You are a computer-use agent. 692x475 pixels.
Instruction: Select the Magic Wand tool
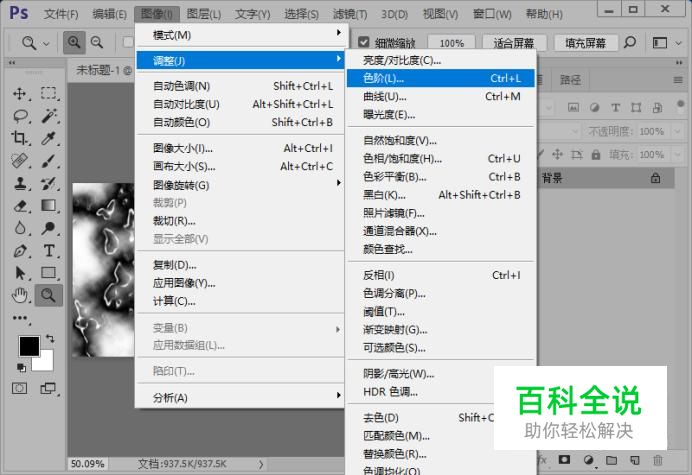click(49, 116)
